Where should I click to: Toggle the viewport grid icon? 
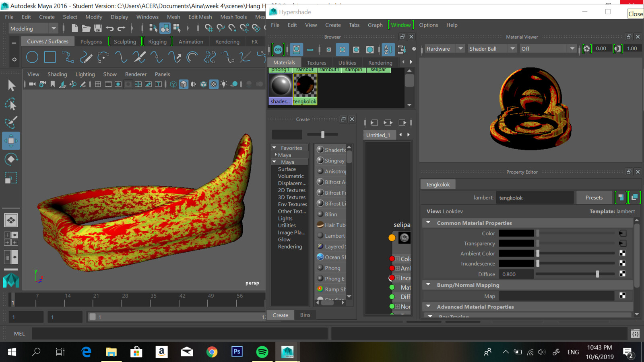click(x=98, y=84)
